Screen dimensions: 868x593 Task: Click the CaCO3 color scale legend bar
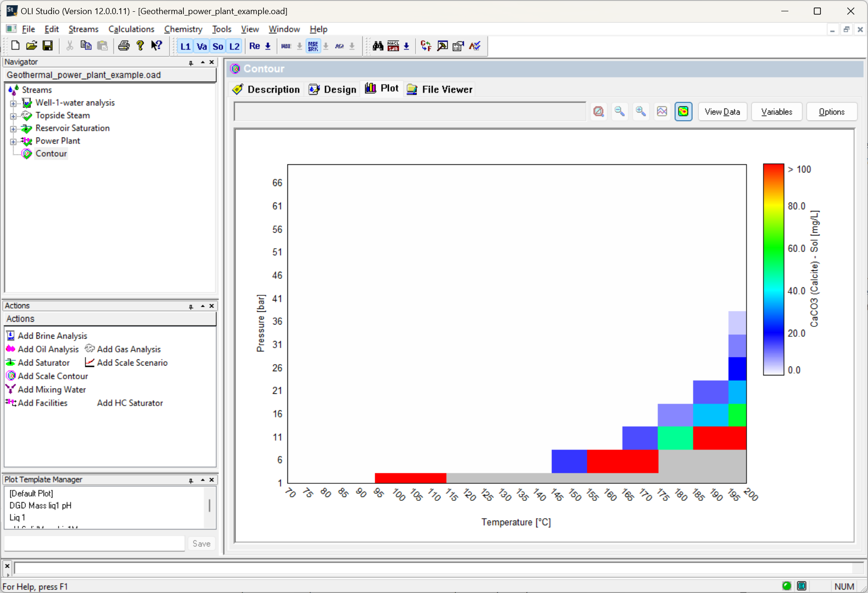pos(773,269)
